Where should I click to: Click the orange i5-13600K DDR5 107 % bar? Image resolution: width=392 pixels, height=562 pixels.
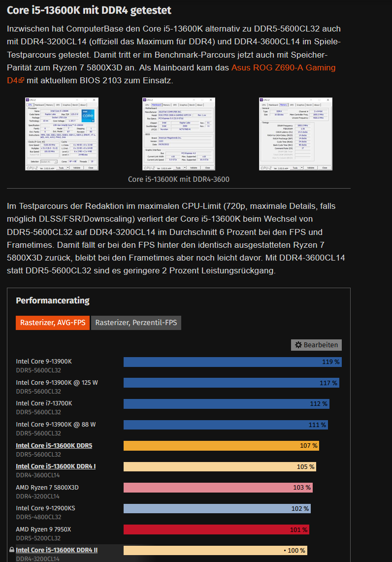222,446
